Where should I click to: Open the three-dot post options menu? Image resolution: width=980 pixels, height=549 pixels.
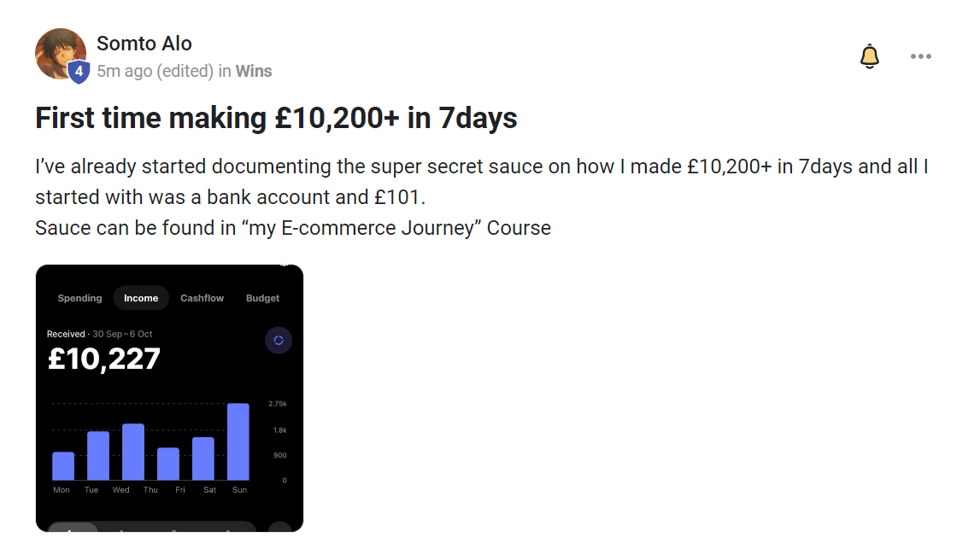pyautogui.click(x=920, y=57)
